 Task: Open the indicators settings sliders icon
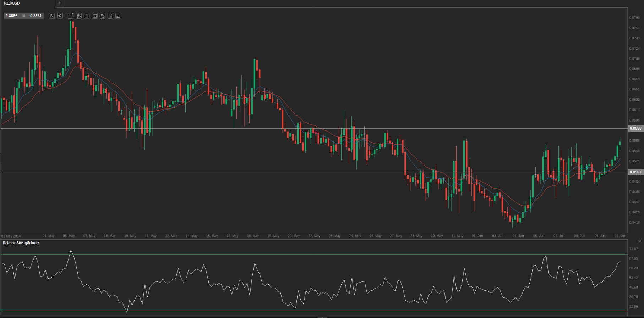[x=87, y=16]
